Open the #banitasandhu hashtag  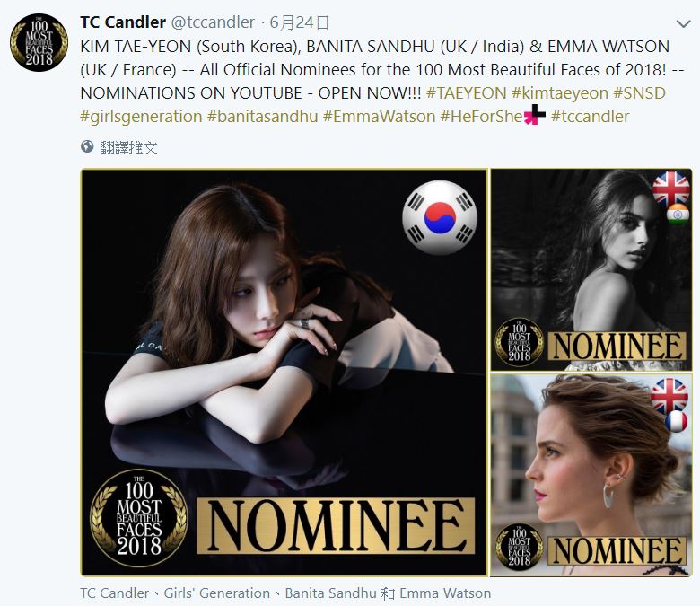(262, 117)
